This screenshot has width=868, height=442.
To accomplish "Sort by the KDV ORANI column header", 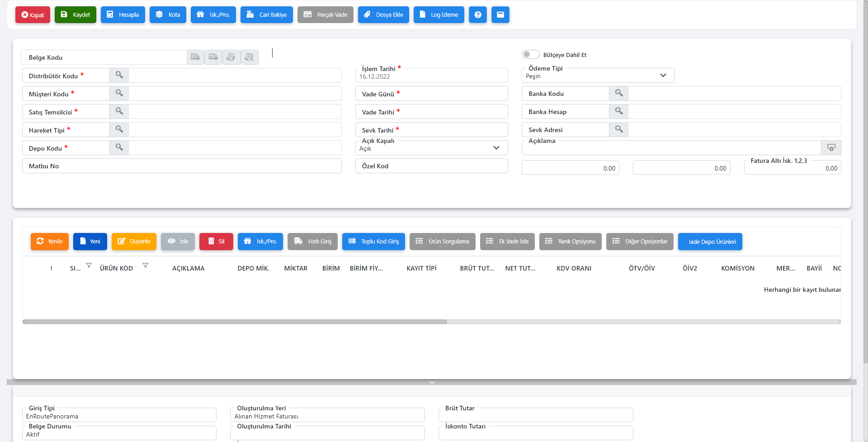I will click(574, 268).
